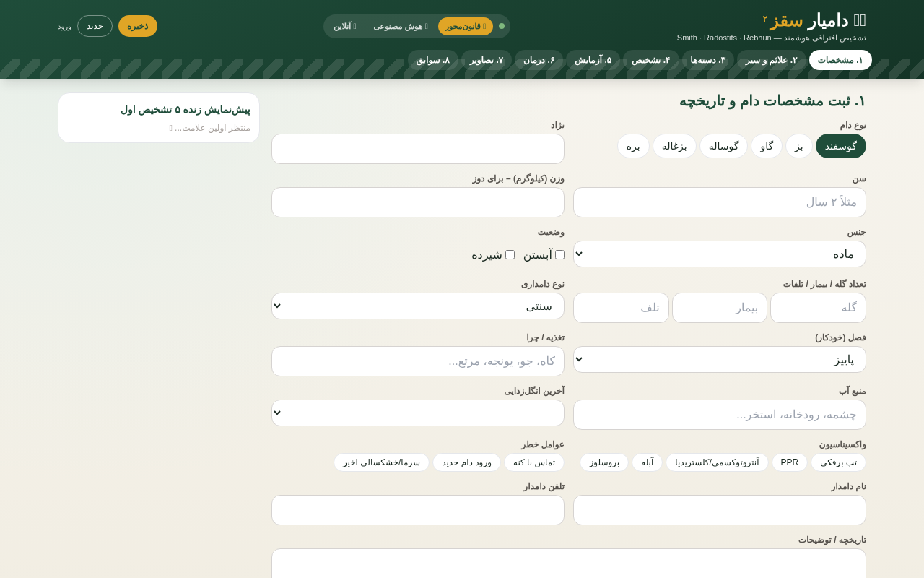Mark the تماس با کنه risk factor

(534, 462)
